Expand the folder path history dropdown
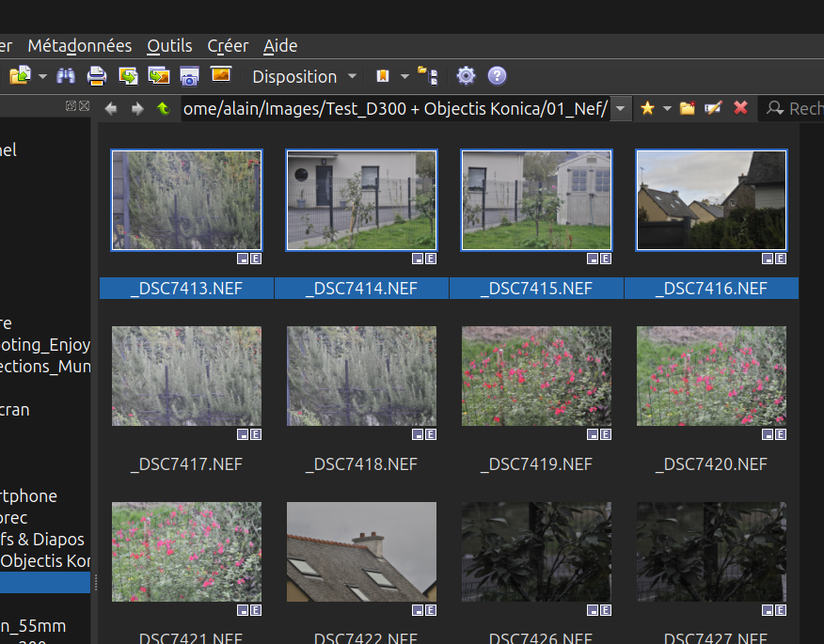This screenshot has width=824, height=644. (621, 109)
